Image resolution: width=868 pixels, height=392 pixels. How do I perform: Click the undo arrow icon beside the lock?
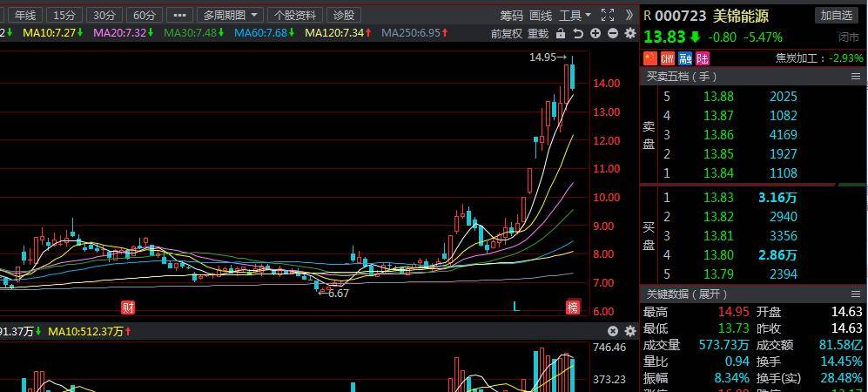click(x=578, y=34)
